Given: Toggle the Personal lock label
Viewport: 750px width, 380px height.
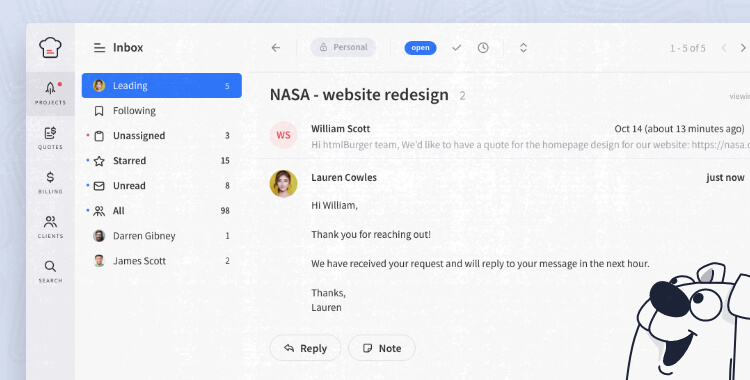Looking at the screenshot, I should (343, 47).
